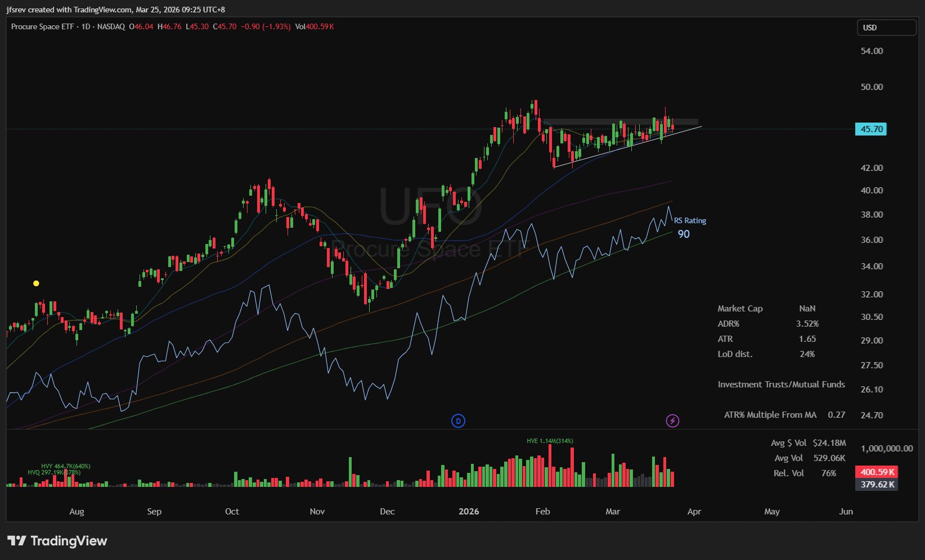Click the blue dividend 'D' marker
Image resolution: width=925 pixels, height=560 pixels.
pyautogui.click(x=459, y=421)
